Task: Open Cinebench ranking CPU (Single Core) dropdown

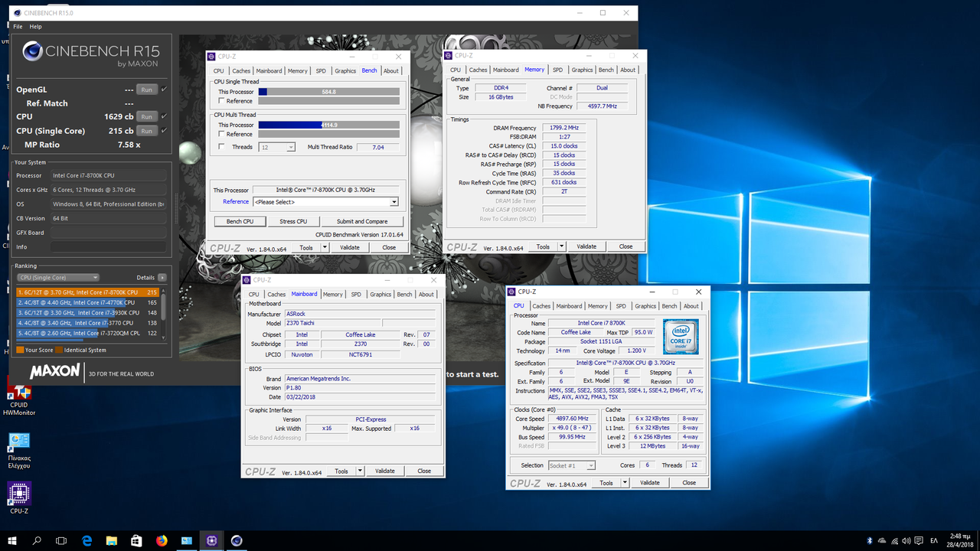Action: click(58, 278)
